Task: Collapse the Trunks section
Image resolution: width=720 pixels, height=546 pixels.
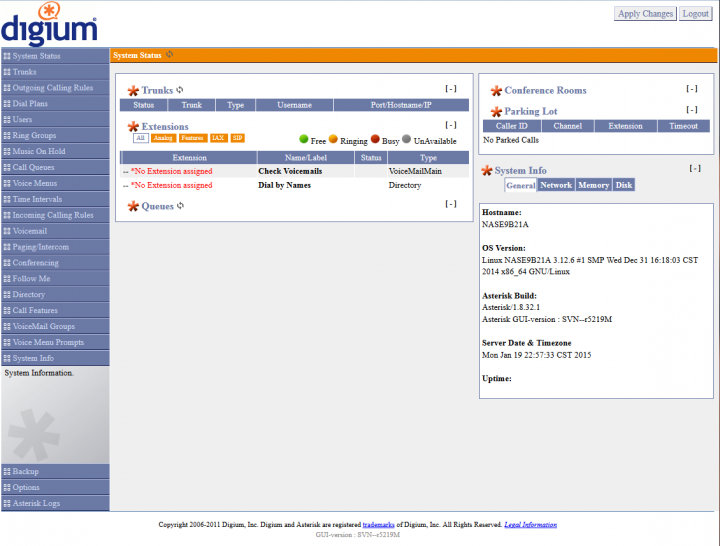Action: click(451, 89)
